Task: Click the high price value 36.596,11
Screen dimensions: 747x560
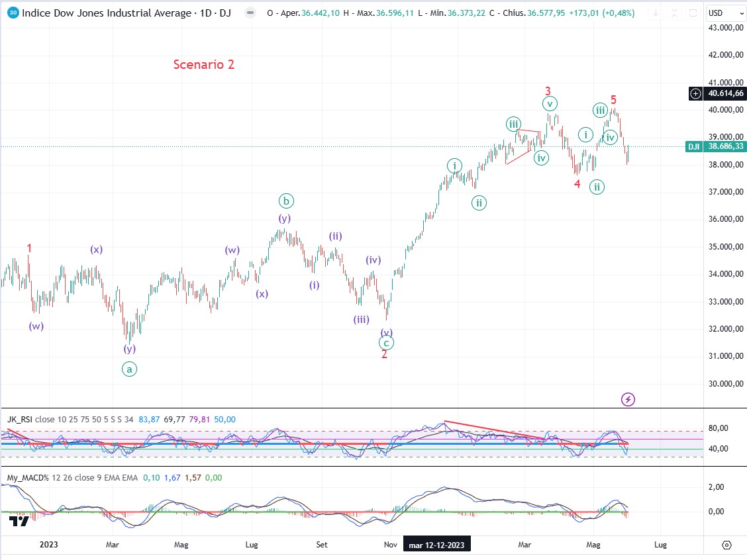Action: pos(395,13)
